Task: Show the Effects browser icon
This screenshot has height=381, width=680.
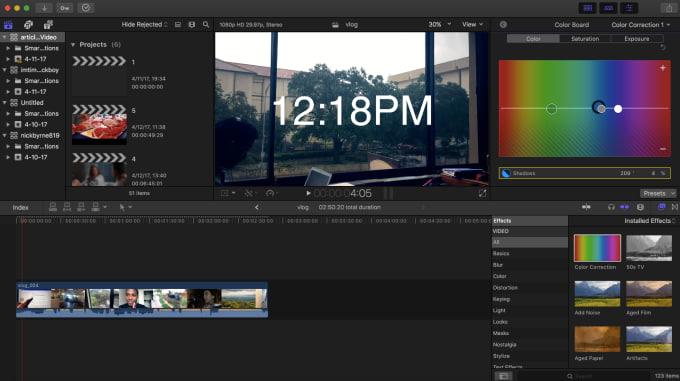Action: [x=662, y=207]
